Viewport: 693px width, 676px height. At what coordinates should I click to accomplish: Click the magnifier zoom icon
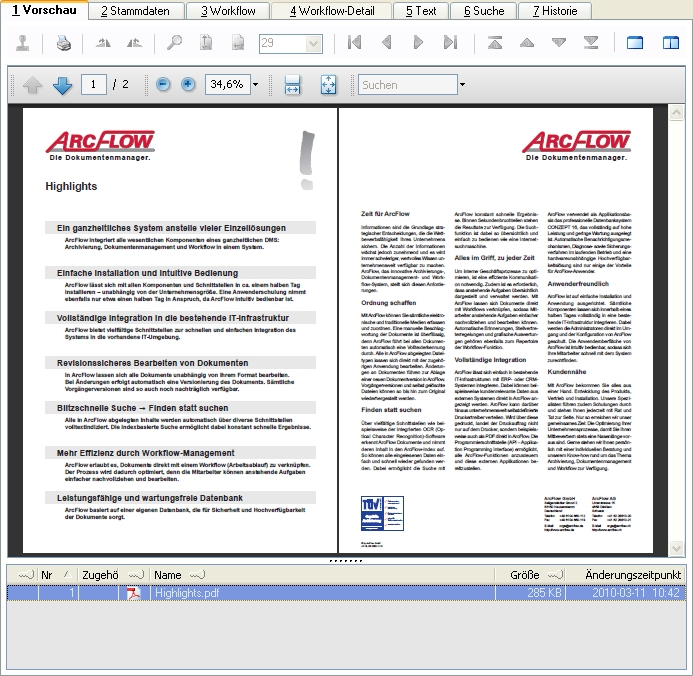174,43
